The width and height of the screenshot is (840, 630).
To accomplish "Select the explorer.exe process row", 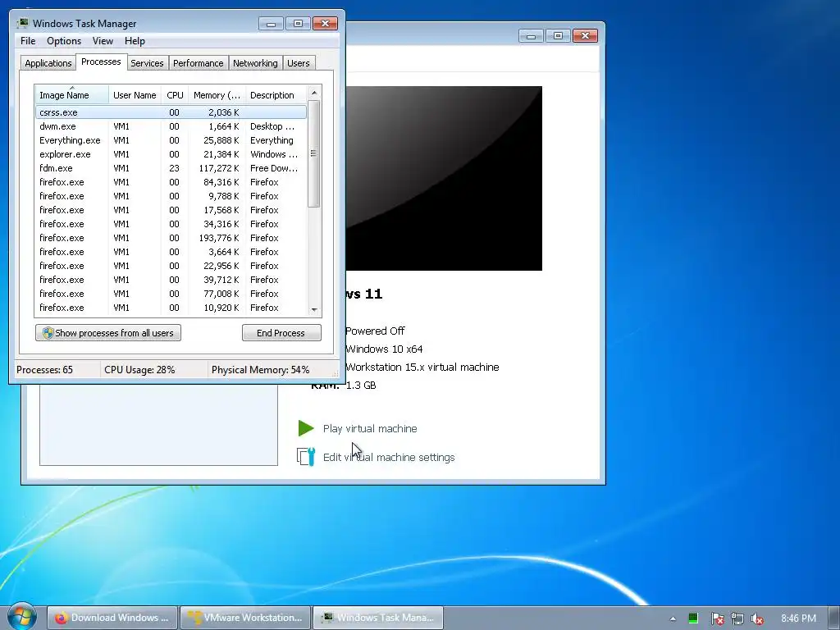I will point(171,154).
